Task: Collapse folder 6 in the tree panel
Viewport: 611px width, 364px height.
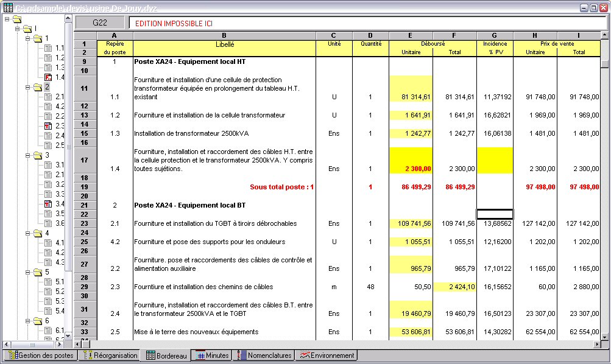Action: pos(27,321)
